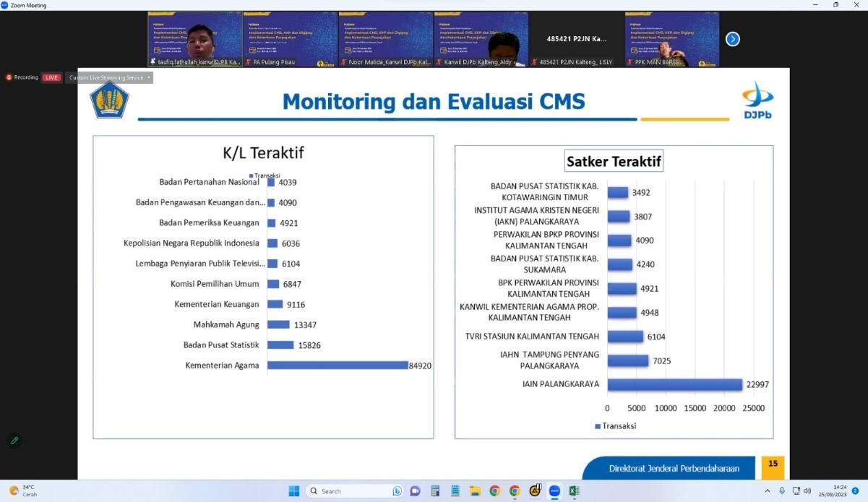Click the "Komisi Pemilihan Umum" axis label
Viewport: 868px width, 502px height.
tap(215, 285)
